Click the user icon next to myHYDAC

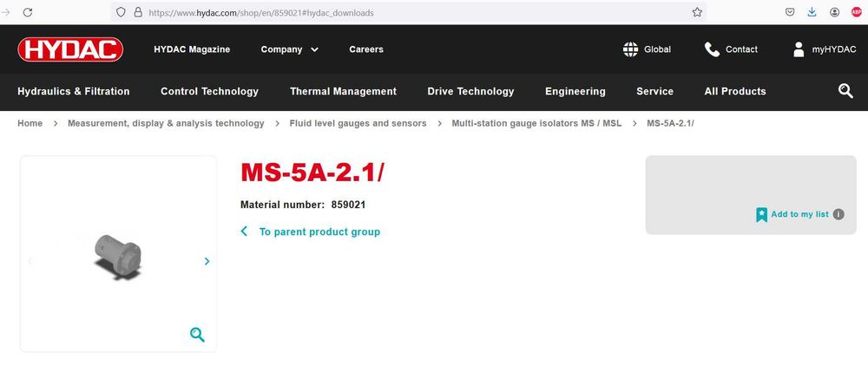pos(799,49)
